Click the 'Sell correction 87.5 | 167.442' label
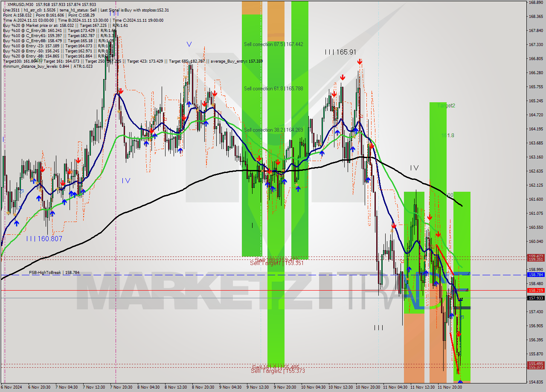The image size is (546, 392). [x=273, y=44]
